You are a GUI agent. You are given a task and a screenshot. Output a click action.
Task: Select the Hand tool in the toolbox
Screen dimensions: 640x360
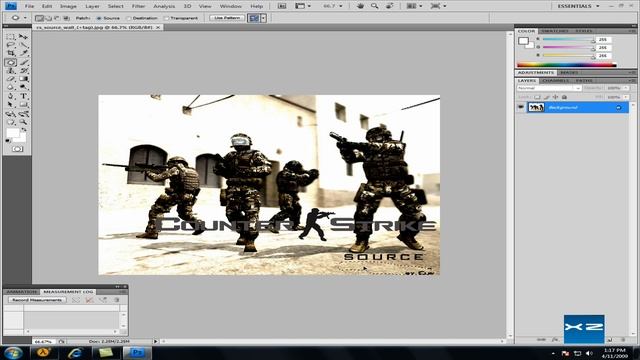pyautogui.click(x=11, y=122)
